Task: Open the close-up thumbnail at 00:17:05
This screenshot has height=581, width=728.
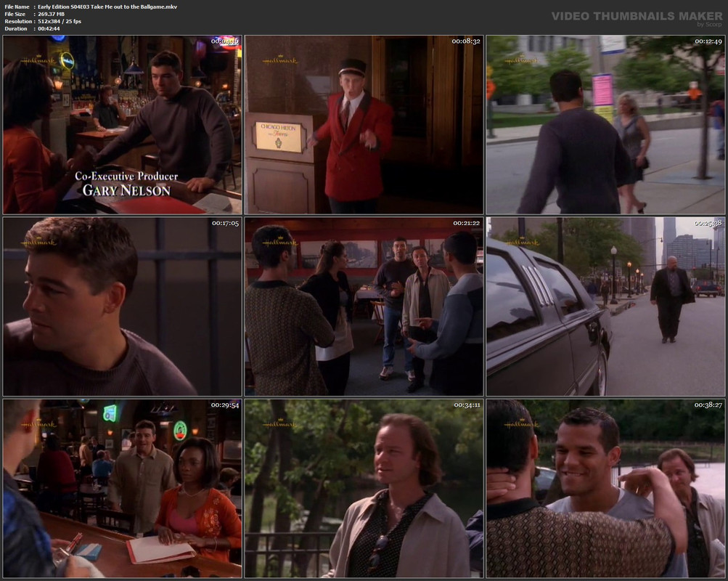Action: click(122, 306)
